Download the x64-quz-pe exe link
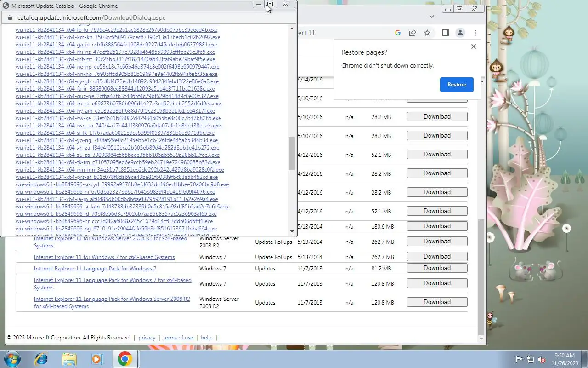 pyautogui.click(x=117, y=96)
